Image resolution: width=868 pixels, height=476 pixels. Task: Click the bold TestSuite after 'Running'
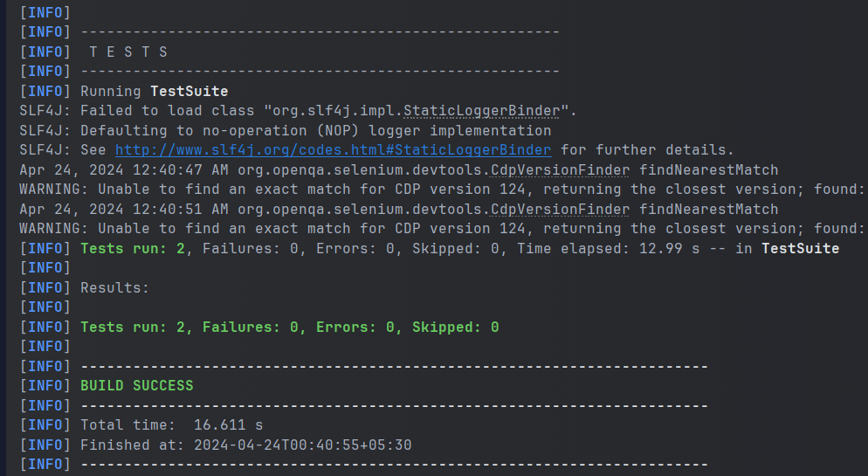pos(189,91)
